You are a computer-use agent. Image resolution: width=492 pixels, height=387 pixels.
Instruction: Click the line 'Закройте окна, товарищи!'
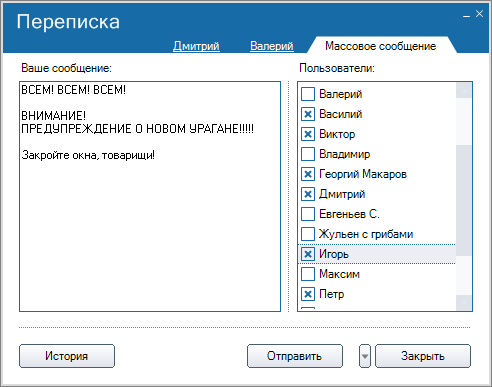pos(88,155)
